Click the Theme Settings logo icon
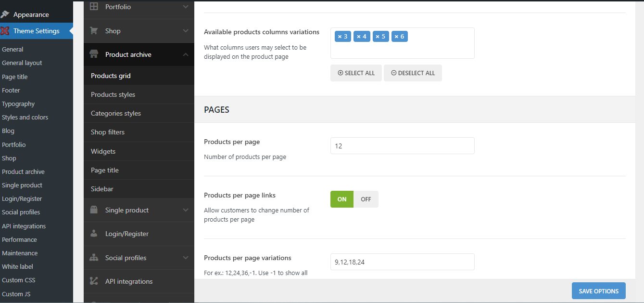 [5, 31]
